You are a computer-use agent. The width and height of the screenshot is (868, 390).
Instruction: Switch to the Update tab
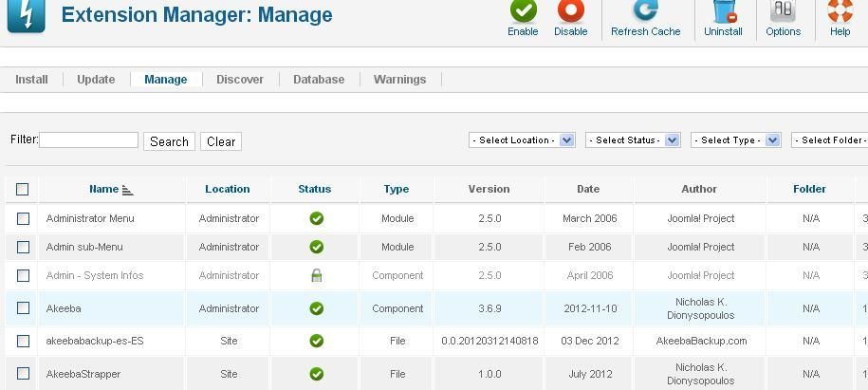pyautogui.click(x=96, y=79)
